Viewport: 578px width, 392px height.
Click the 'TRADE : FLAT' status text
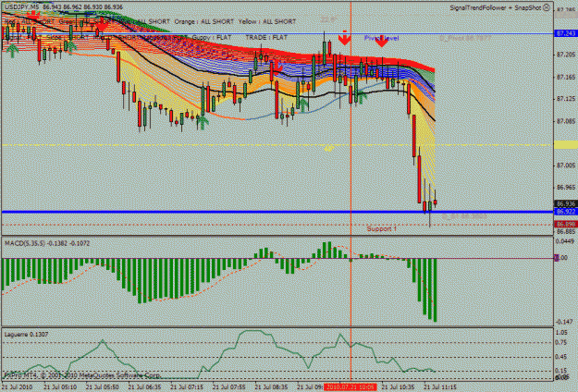[x=266, y=38]
